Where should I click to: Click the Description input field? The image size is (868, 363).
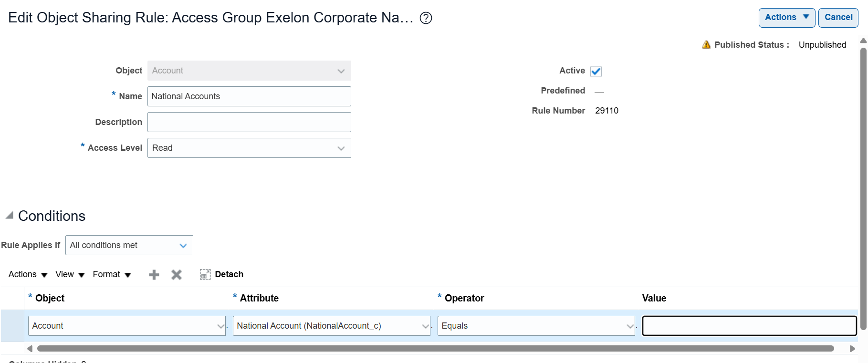pyautogui.click(x=249, y=122)
